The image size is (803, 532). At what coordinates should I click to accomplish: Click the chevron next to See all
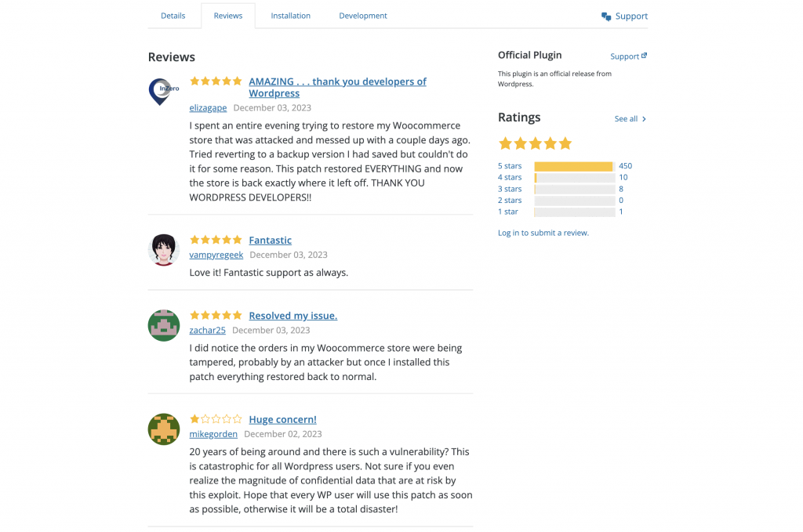coord(645,119)
